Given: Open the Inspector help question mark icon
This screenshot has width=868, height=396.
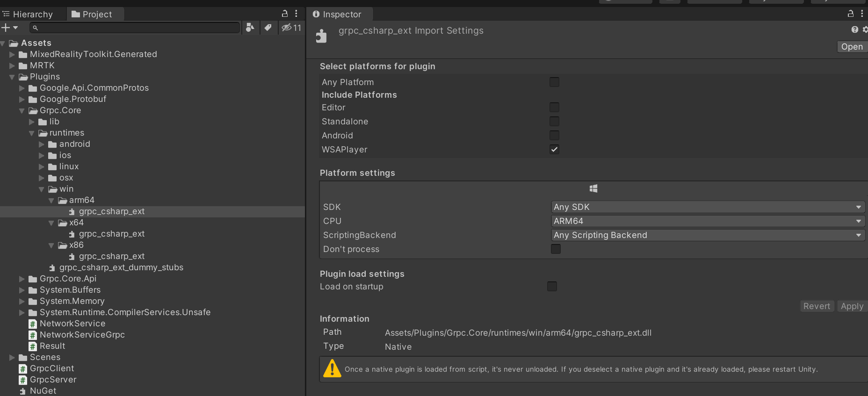Looking at the screenshot, I should 855,29.
